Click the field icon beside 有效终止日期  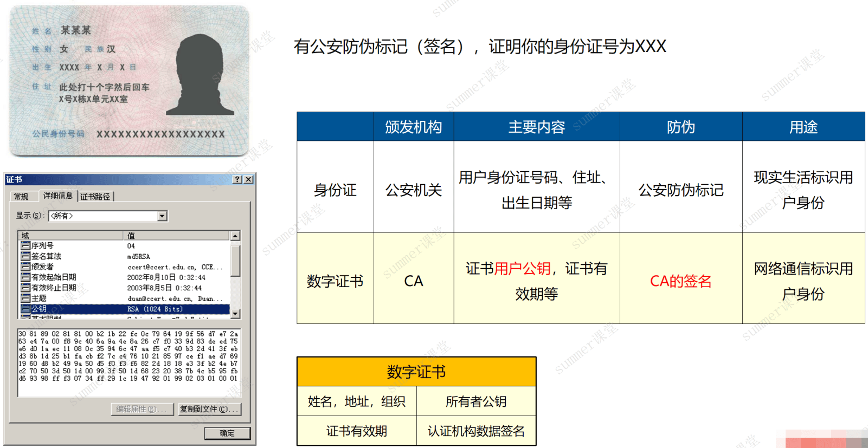click(x=25, y=288)
